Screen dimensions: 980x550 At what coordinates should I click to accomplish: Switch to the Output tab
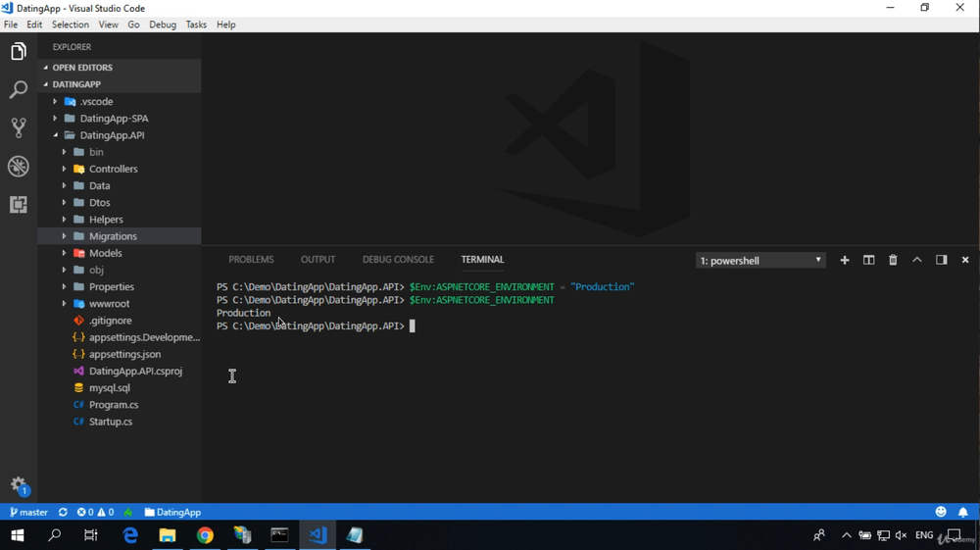pyautogui.click(x=318, y=260)
